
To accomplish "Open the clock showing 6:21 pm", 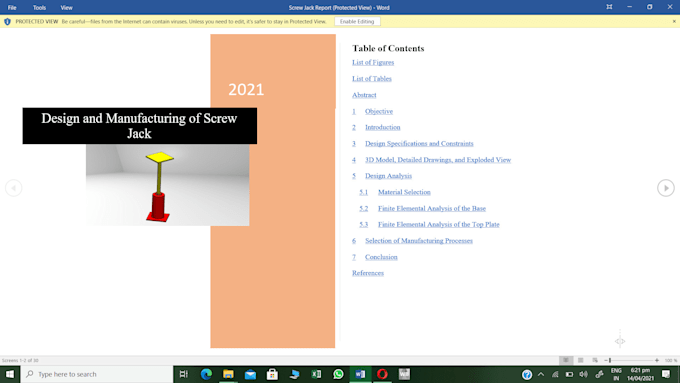I will click(640, 374).
